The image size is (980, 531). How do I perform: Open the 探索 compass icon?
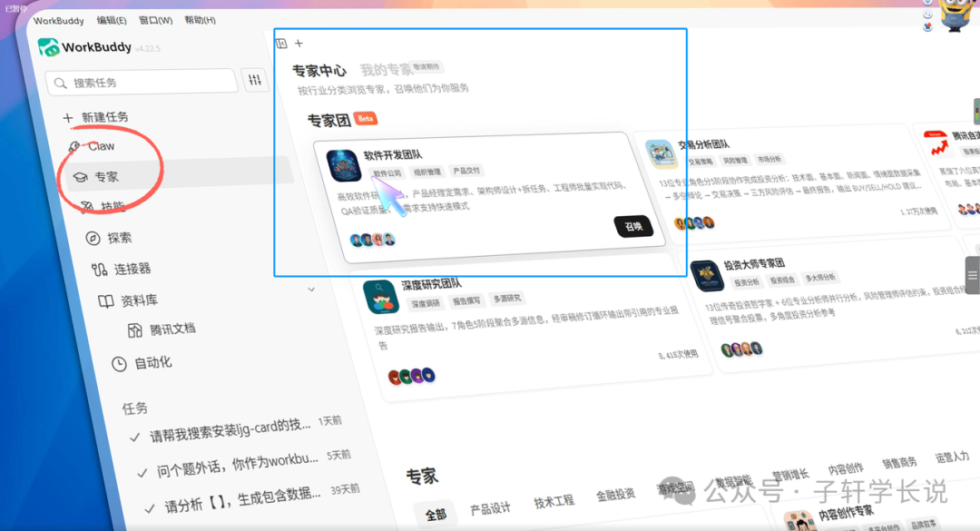tap(93, 239)
